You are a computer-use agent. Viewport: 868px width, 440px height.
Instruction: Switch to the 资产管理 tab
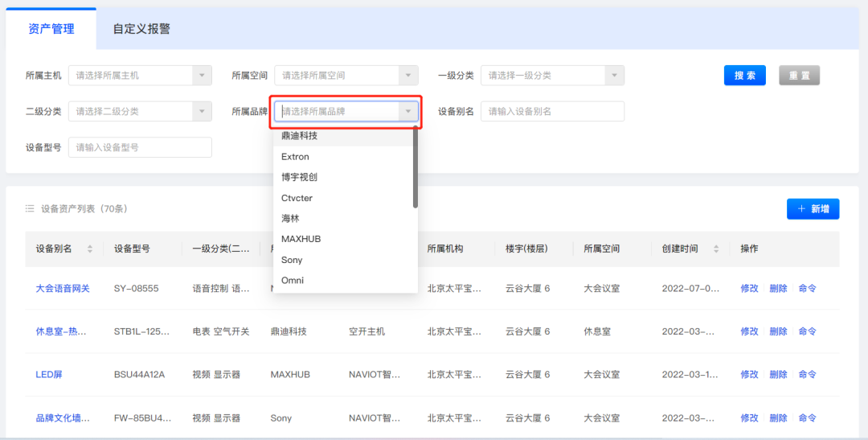[51, 30]
